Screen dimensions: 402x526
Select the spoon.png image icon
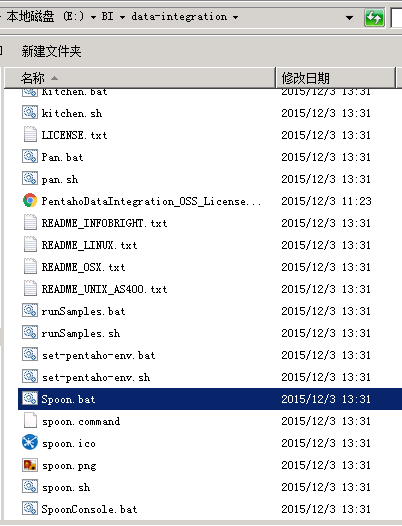30,465
